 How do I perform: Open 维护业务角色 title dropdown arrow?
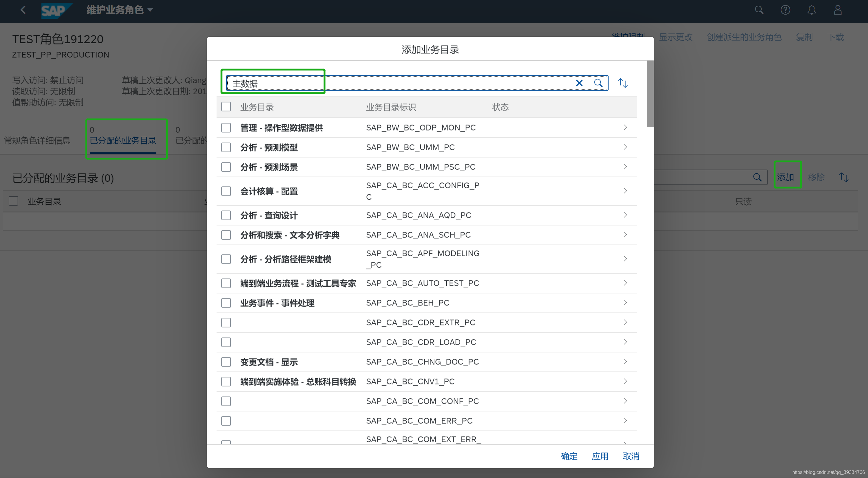[x=150, y=10]
